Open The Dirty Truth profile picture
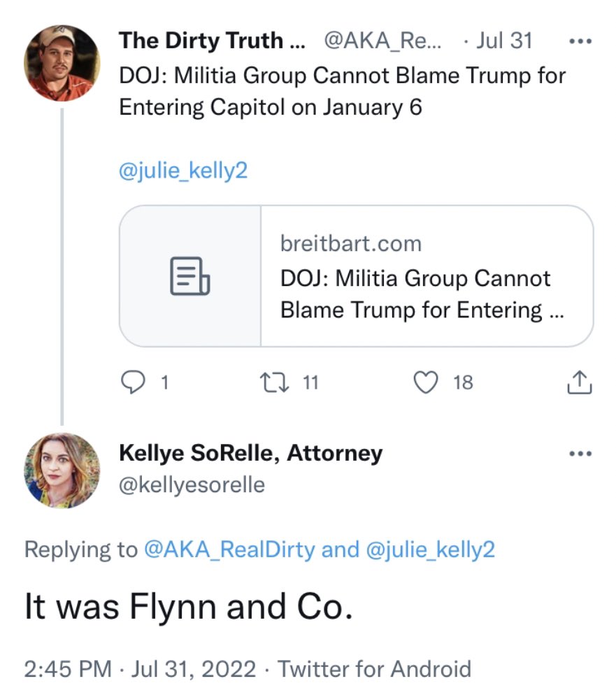The width and height of the screenshot is (616, 688). pyautogui.click(x=62, y=64)
